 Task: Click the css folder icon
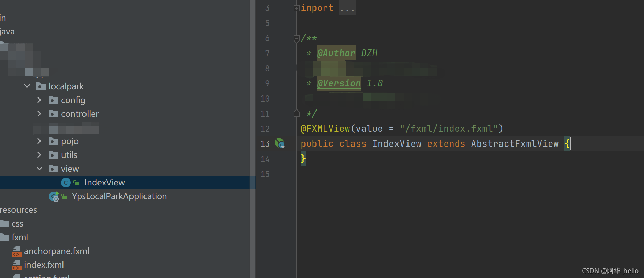click(4, 224)
